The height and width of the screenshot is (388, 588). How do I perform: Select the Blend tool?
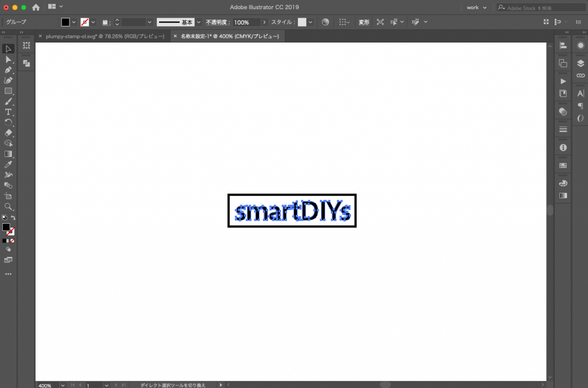8,185
